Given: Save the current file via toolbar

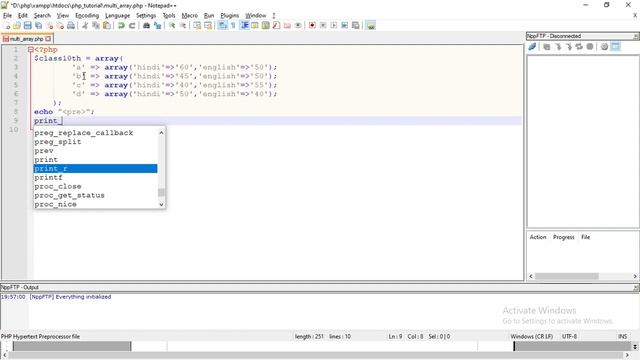Looking at the screenshot, I should [x=27, y=26].
